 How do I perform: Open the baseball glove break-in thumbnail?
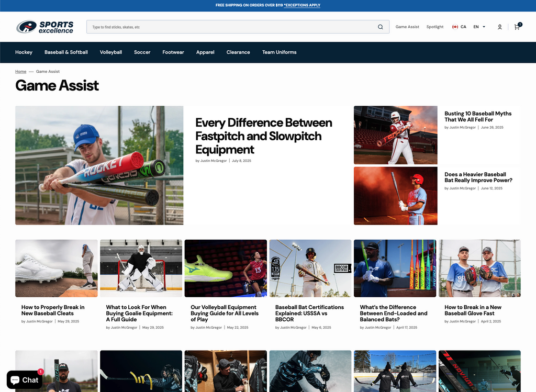[x=479, y=268]
